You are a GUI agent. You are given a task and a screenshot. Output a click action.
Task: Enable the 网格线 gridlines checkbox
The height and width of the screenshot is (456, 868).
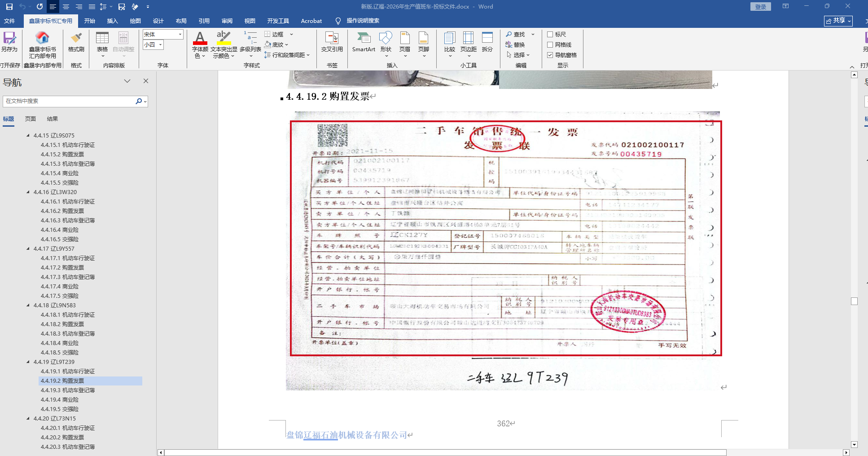click(550, 44)
